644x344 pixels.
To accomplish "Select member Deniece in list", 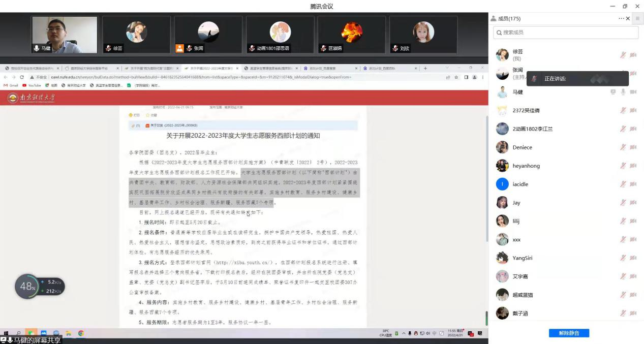I will click(x=523, y=147).
